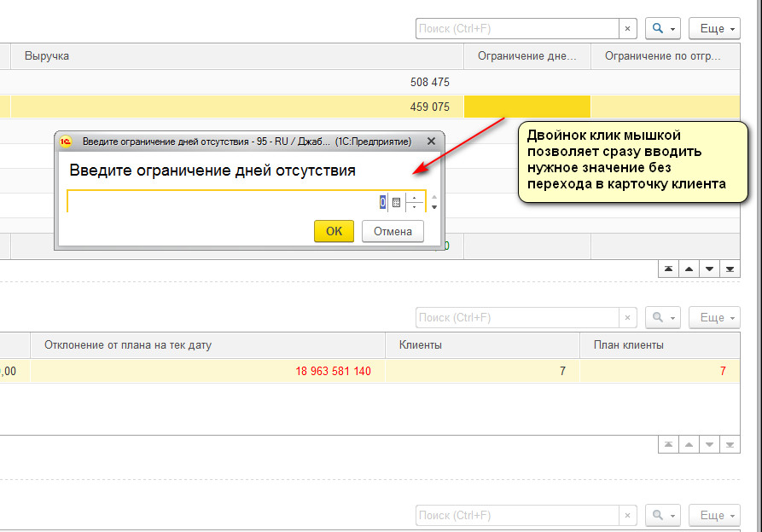Clear search field above Выручка table
Screen dimensions: 762x532
[x=628, y=29]
